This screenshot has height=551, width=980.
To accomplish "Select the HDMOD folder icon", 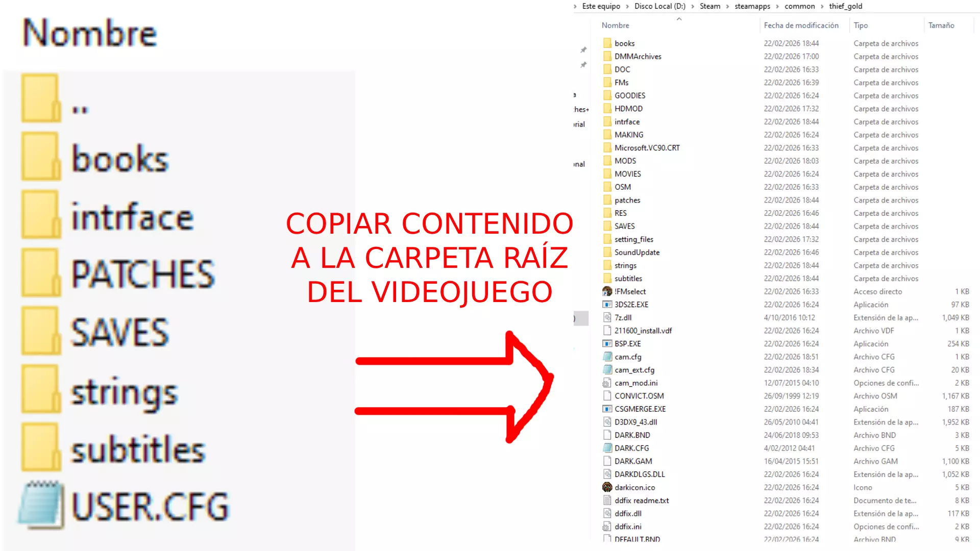I will [607, 109].
